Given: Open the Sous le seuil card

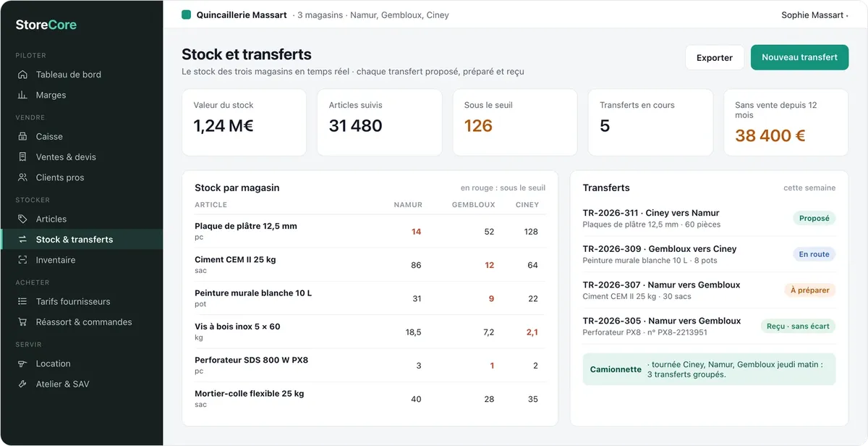Looking at the screenshot, I should pyautogui.click(x=515, y=122).
